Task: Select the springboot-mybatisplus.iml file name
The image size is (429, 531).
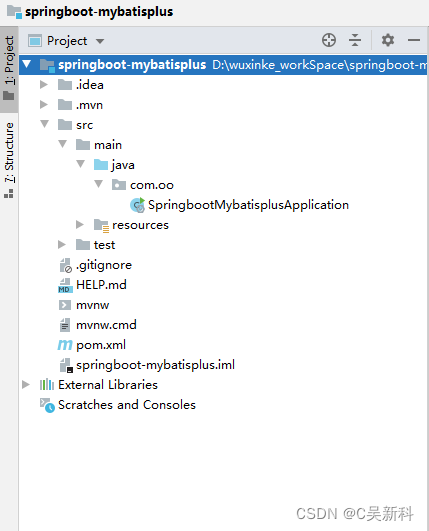Action: coord(155,365)
